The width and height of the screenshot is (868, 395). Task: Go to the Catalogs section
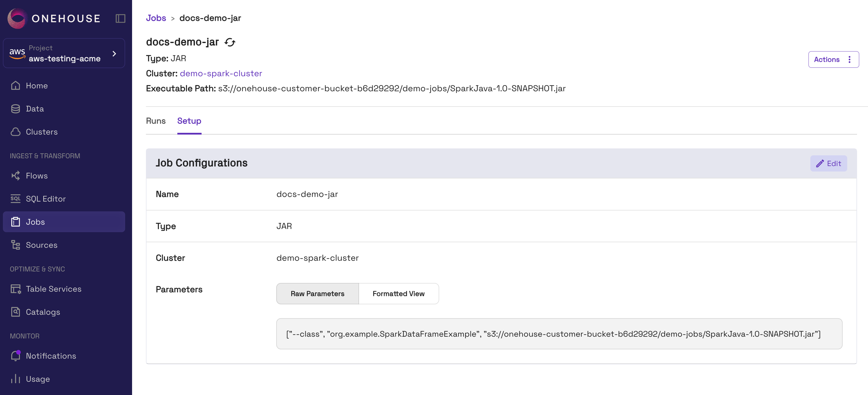[x=43, y=312]
